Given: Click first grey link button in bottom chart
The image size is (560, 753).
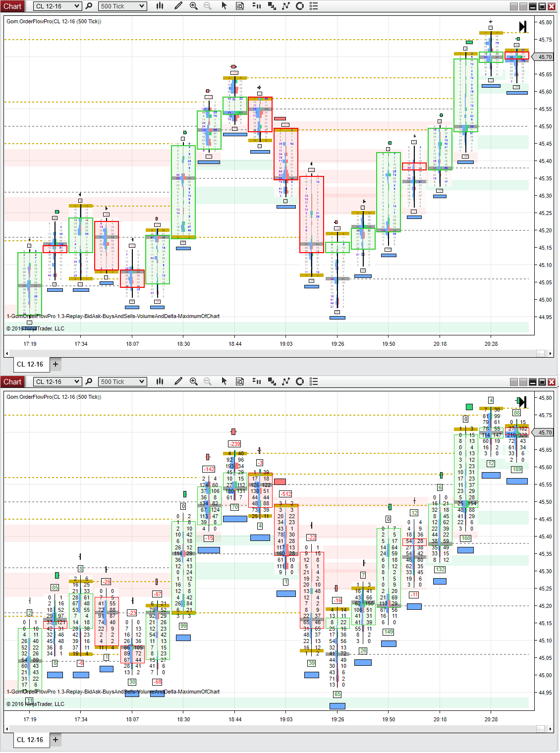Looking at the screenshot, I should 514,382.
